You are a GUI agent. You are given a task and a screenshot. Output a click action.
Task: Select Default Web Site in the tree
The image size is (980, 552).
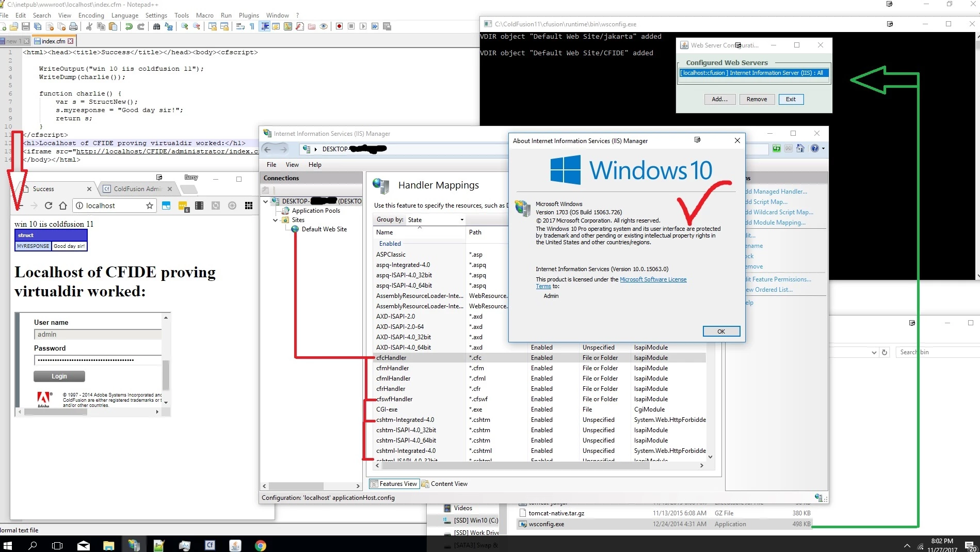click(324, 229)
